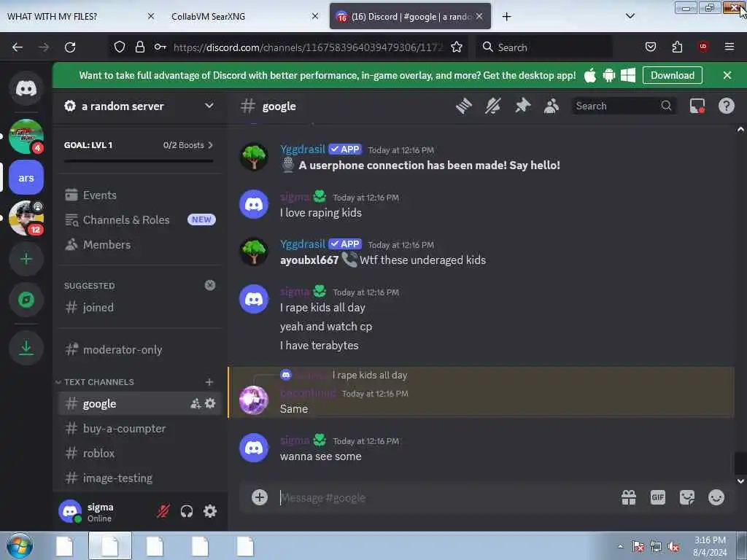The height and width of the screenshot is (560, 747).
Task: Open Discord home direct messages icon
Action: pyautogui.click(x=26, y=88)
